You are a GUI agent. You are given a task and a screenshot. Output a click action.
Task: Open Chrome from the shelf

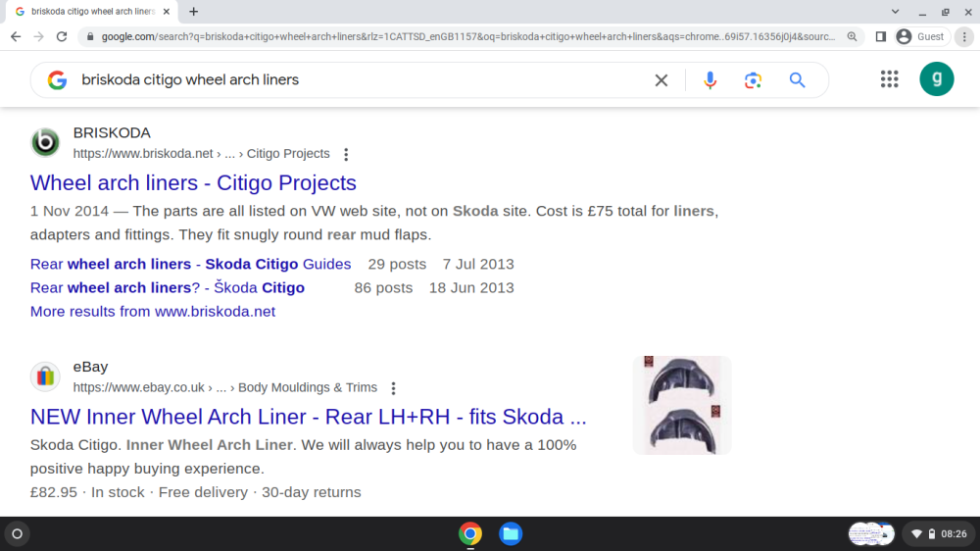[470, 534]
